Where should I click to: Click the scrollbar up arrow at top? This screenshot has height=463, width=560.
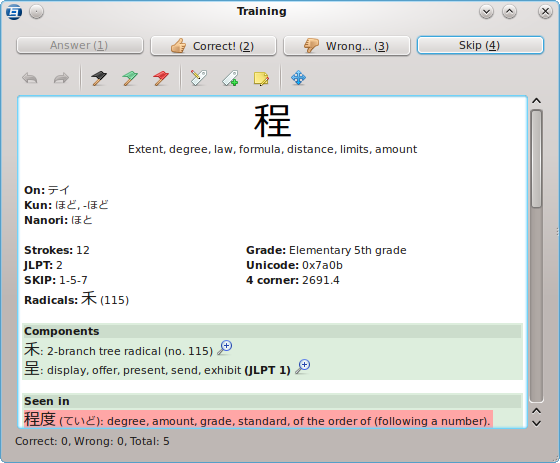click(x=536, y=101)
